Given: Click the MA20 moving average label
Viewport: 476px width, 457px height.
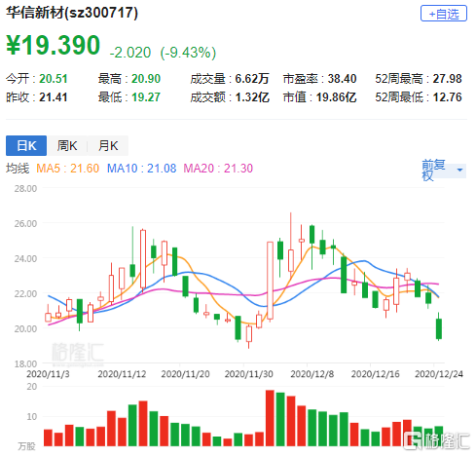Looking at the screenshot, I should (218, 169).
